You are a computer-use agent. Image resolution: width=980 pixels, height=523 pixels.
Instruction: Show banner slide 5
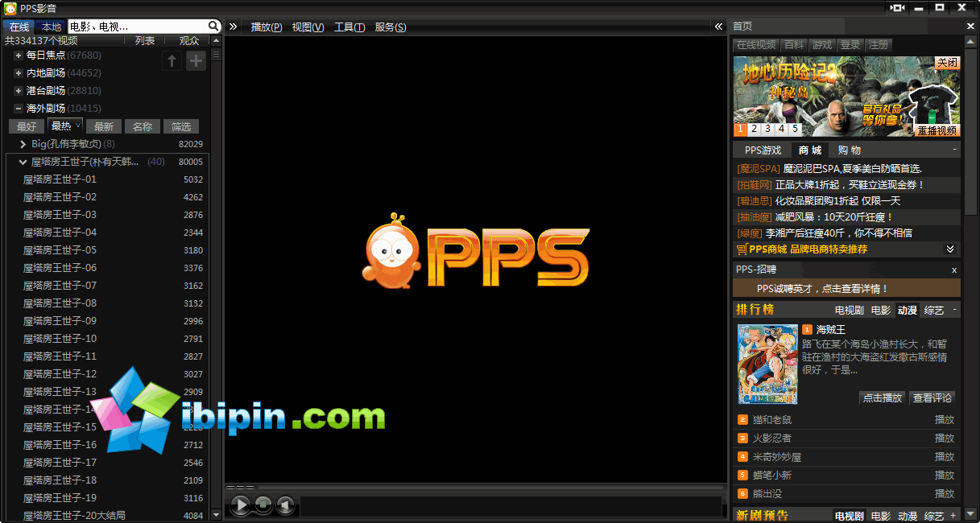coord(795,129)
